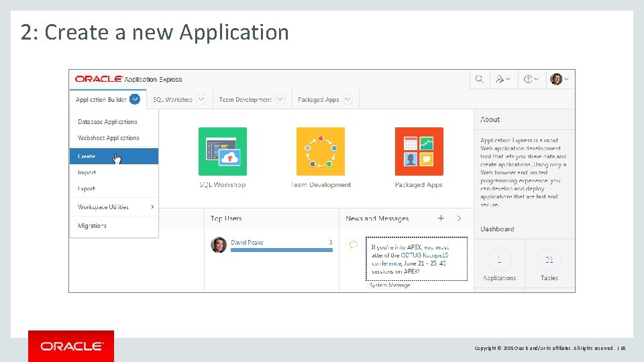
Task: Expand the Team Development dropdown arrow
Action: point(280,99)
